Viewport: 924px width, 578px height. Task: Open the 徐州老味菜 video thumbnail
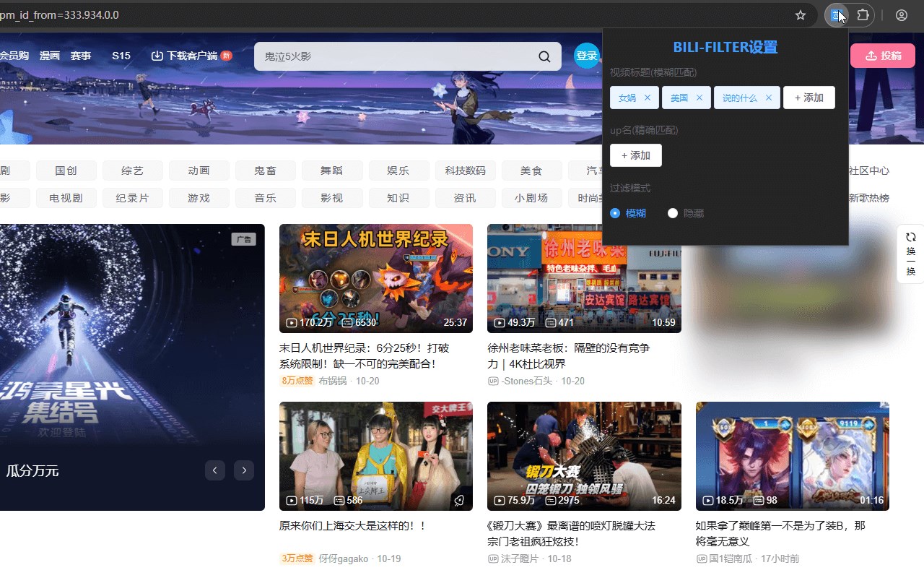[584, 278]
